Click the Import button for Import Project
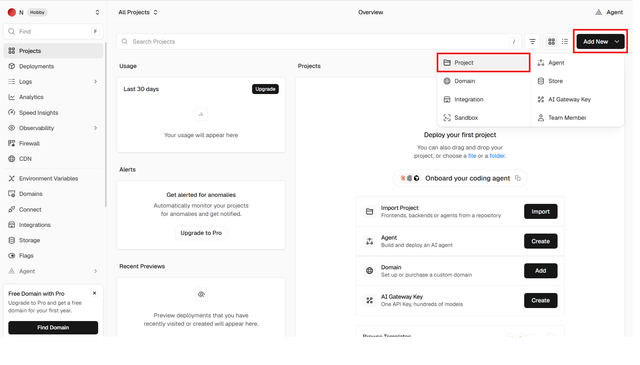The height and width of the screenshot is (365, 640). pyautogui.click(x=540, y=211)
